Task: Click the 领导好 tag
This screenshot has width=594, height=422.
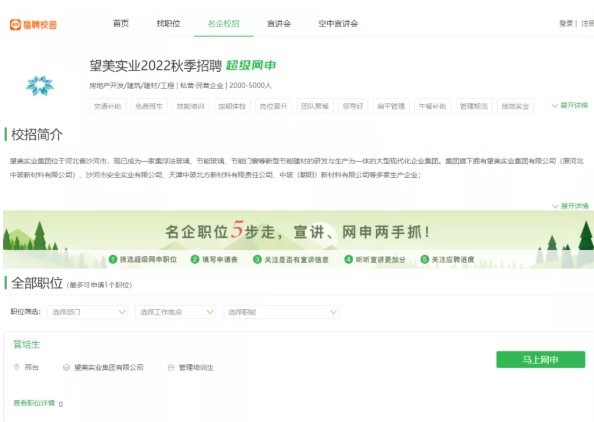Action: click(353, 106)
